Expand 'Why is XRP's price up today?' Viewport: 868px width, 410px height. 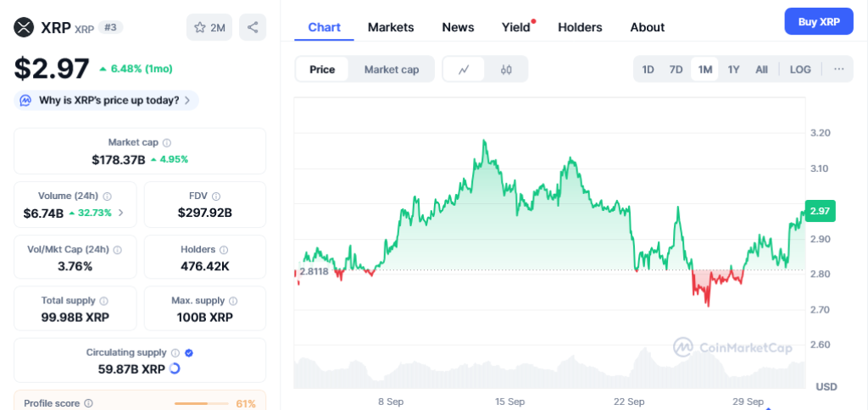106,101
